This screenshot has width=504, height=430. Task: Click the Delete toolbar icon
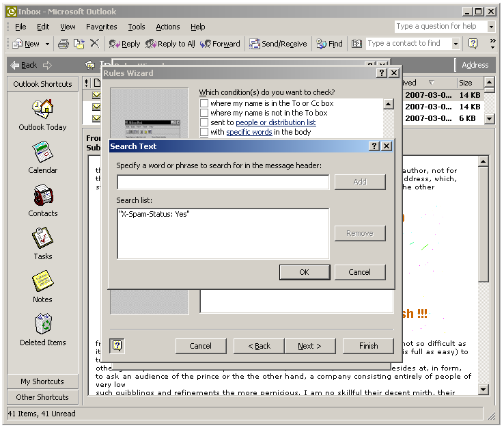(x=94, y=43)
